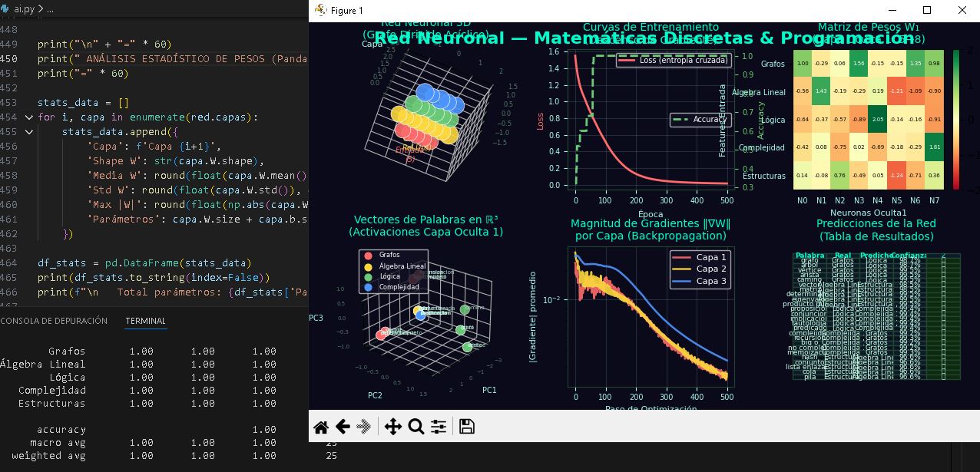This screenshot has width=980, height=472.
Task: Click the ai.py breadcrumb file name
Action: coord(25,9)
